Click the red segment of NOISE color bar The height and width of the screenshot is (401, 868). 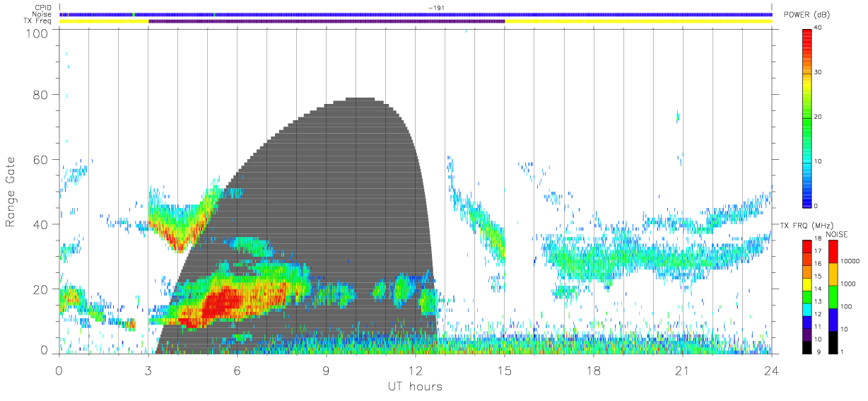pyautogui.click(x=833, y=252)
